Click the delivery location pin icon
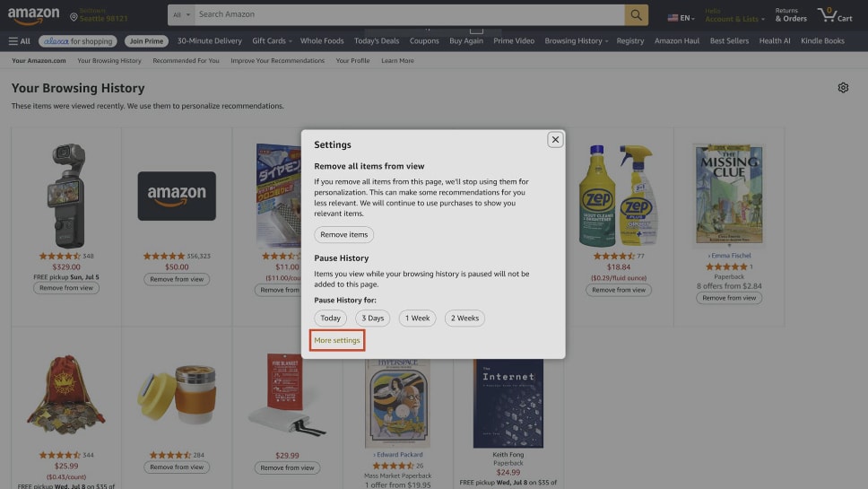The width and height of the screenshot is (868, 489). coord(74,17)
